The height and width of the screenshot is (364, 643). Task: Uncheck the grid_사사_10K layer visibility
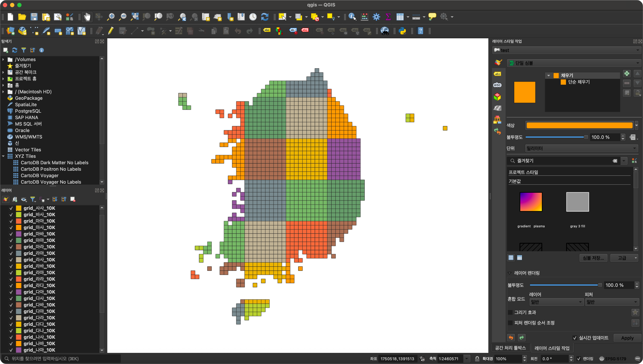[x=11, y=208]
